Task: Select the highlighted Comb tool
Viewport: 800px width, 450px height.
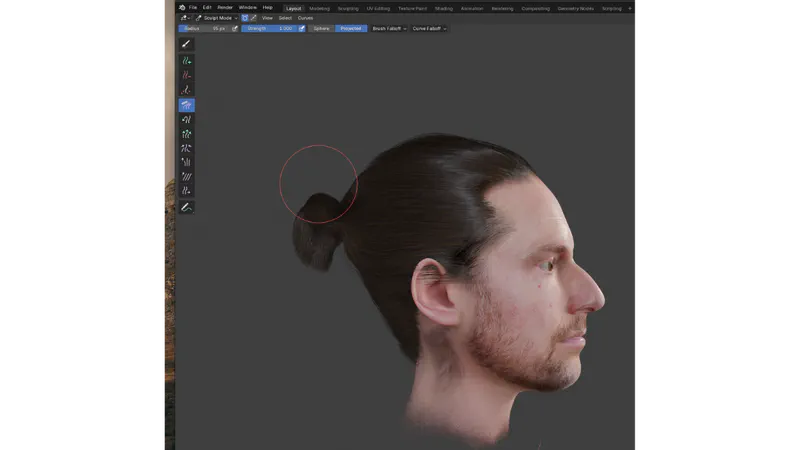Action: (186, 105)
